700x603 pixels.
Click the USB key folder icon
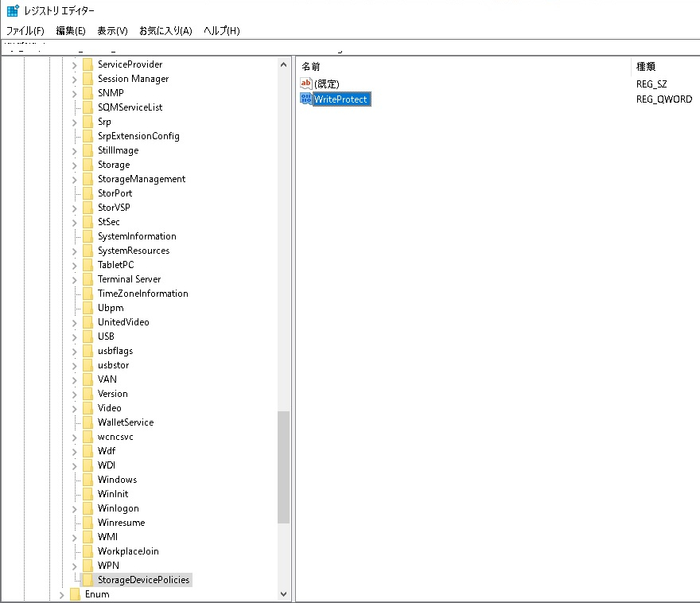[x=87, y=336]
